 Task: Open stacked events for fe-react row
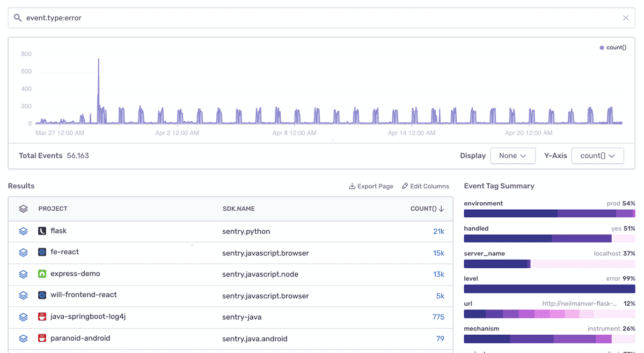(23, 252)
